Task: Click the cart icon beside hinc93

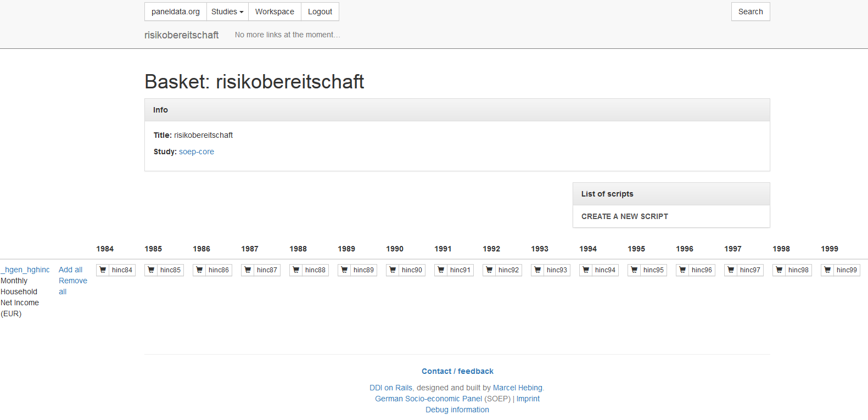Action: (x=537, y=270)
